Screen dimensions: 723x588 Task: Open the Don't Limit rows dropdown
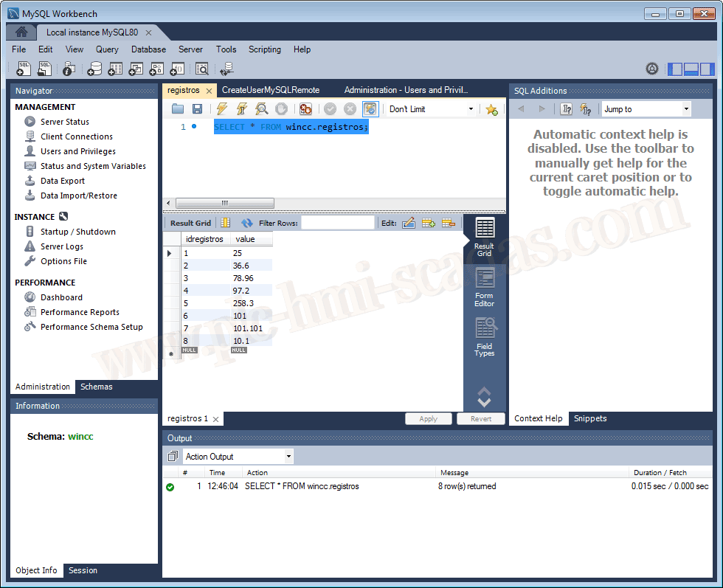click(431, 109)
